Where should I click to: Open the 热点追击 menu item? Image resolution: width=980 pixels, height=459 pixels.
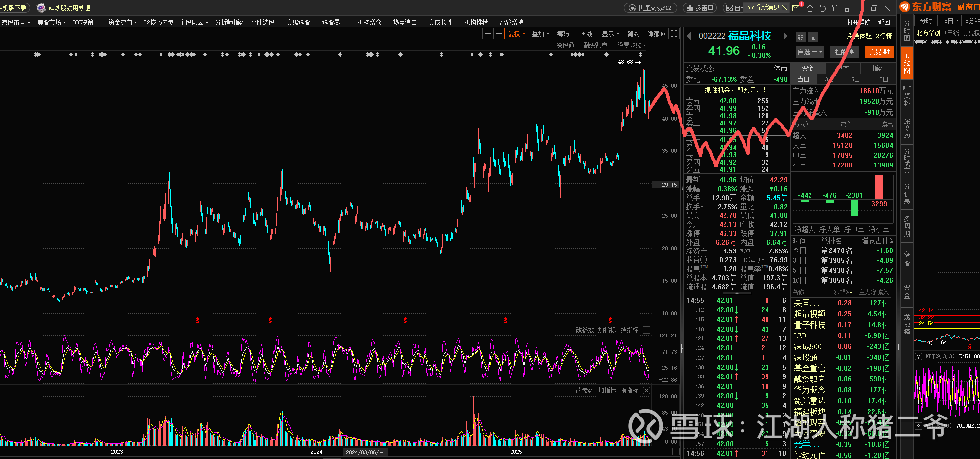click(x=405, y=22)
